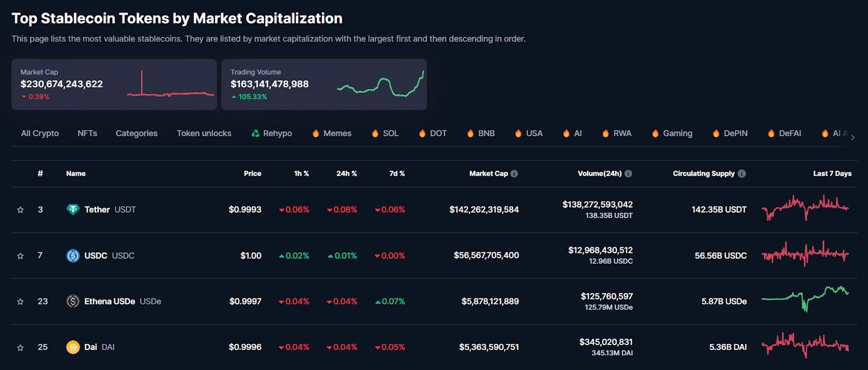Open the NFTs tab
The height and width of the screenshot is (370, 868).
[87, 133]
